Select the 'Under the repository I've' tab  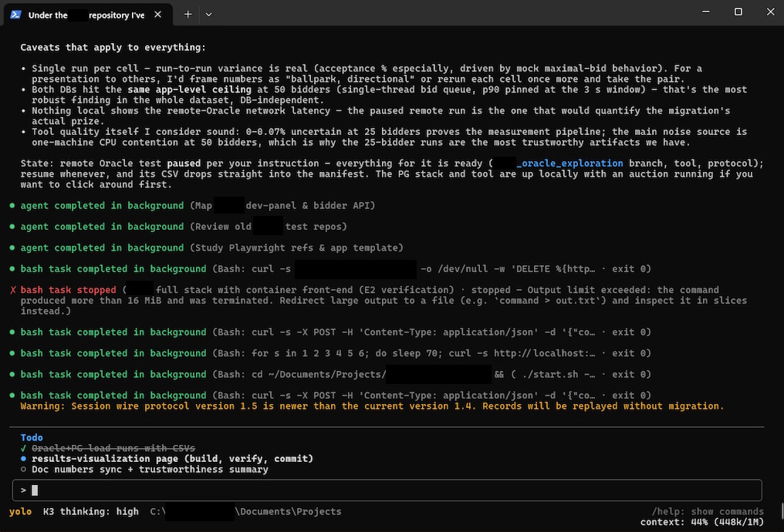point(88,15)
